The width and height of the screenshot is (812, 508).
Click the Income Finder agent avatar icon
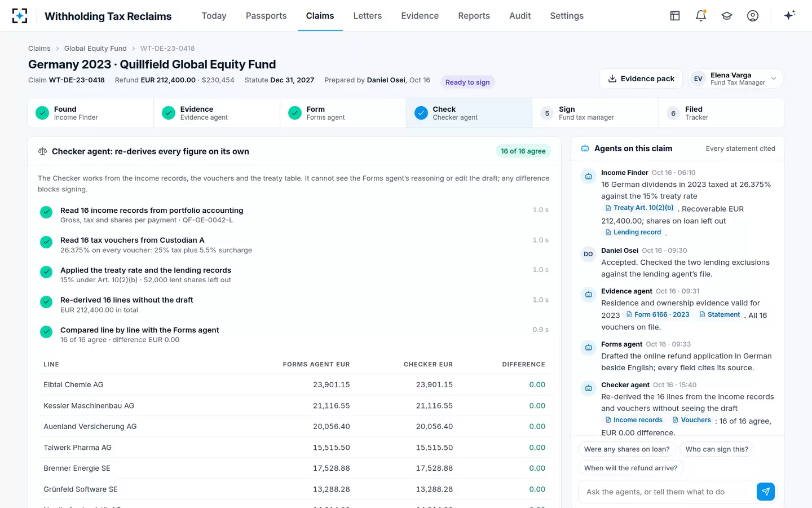(588, 176)
